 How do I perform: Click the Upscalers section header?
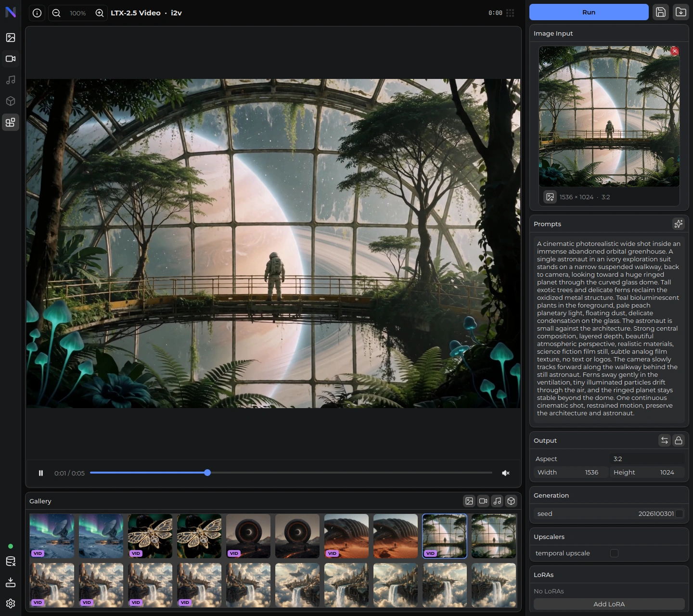tap(549, 537)
